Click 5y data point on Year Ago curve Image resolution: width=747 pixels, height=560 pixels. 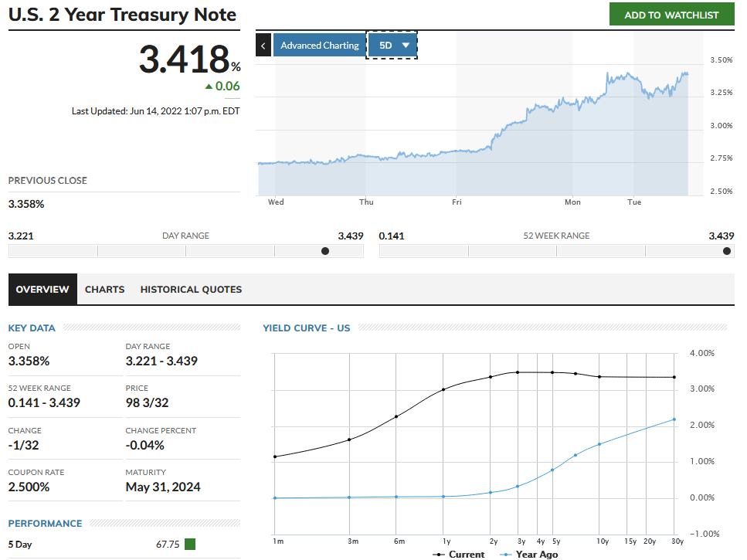tap(552, 470)
